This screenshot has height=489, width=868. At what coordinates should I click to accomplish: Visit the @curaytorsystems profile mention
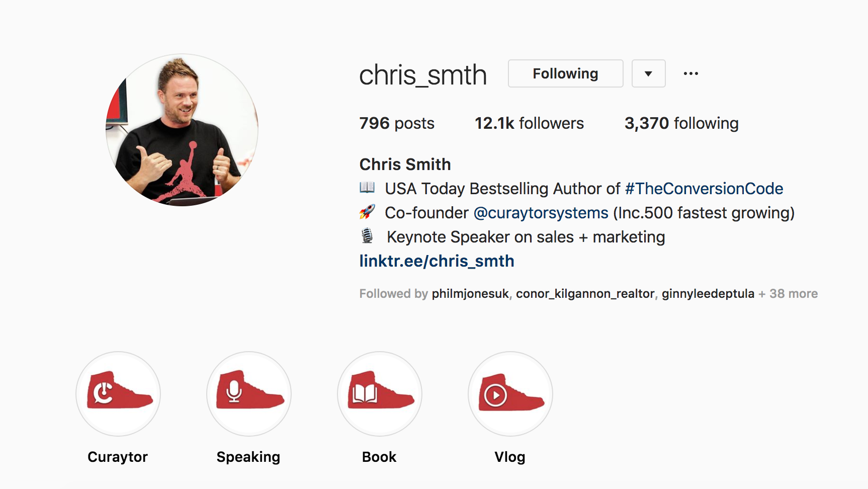click(x=541, y=213)
